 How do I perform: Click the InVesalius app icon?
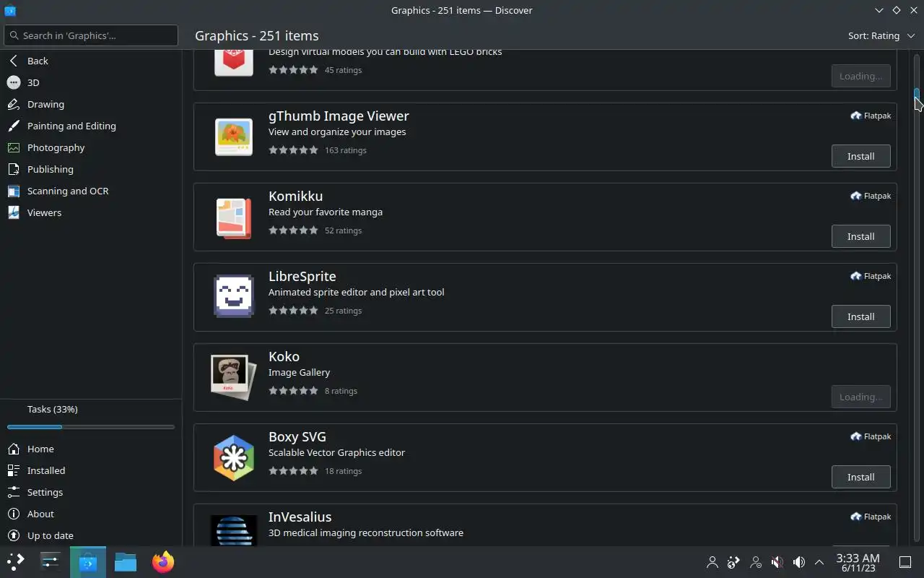click(234, 530)
